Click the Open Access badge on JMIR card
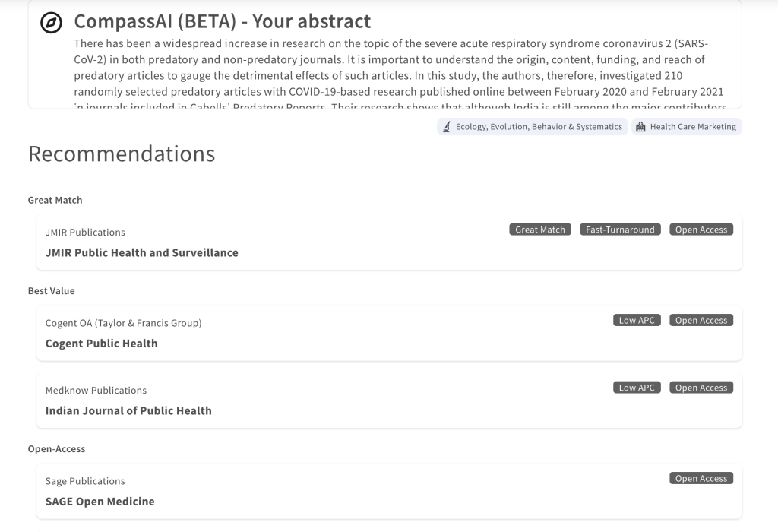778x532 pixels. point(701,229)
